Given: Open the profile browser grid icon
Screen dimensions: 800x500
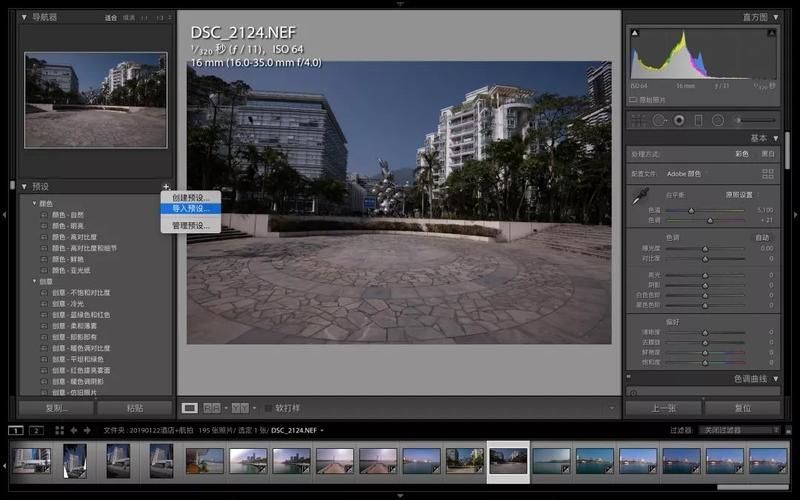Looking at the screenshot, I should pyautogui.click(x=768, y=174).
